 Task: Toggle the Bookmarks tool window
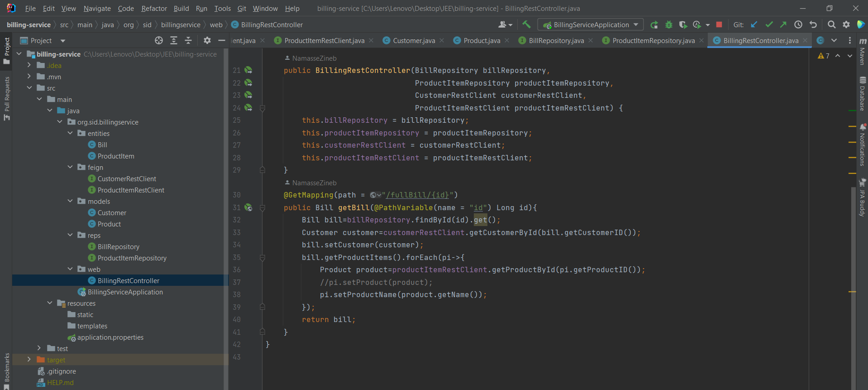coord(6,371)
